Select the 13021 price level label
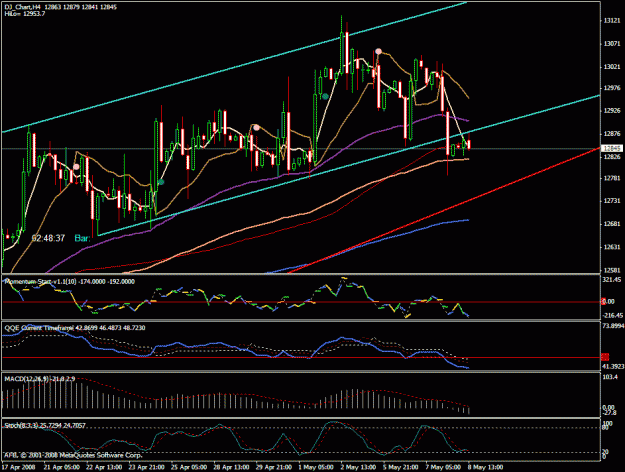The width and height of the screenshot is (625, 472). pos(611,67)
